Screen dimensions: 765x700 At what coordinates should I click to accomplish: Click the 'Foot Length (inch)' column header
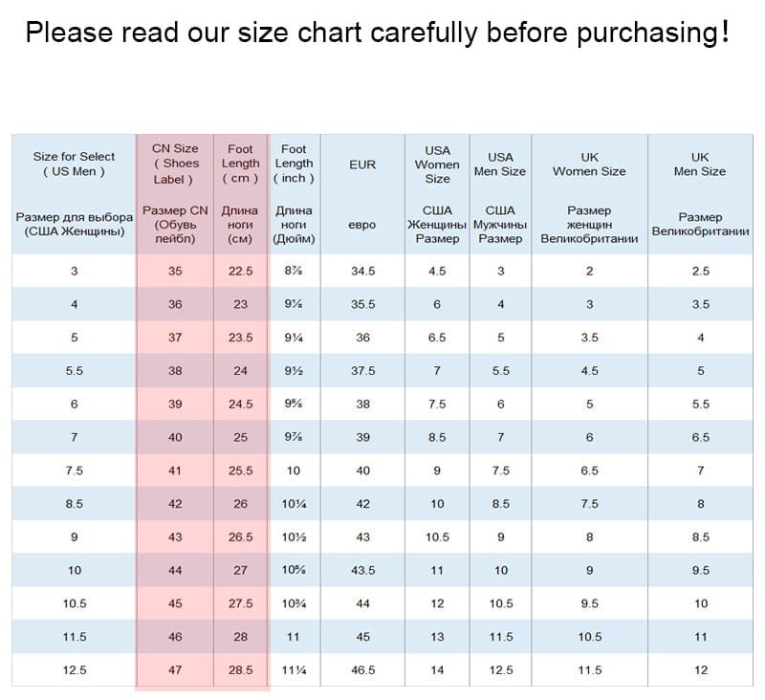[x=294, y=164]
